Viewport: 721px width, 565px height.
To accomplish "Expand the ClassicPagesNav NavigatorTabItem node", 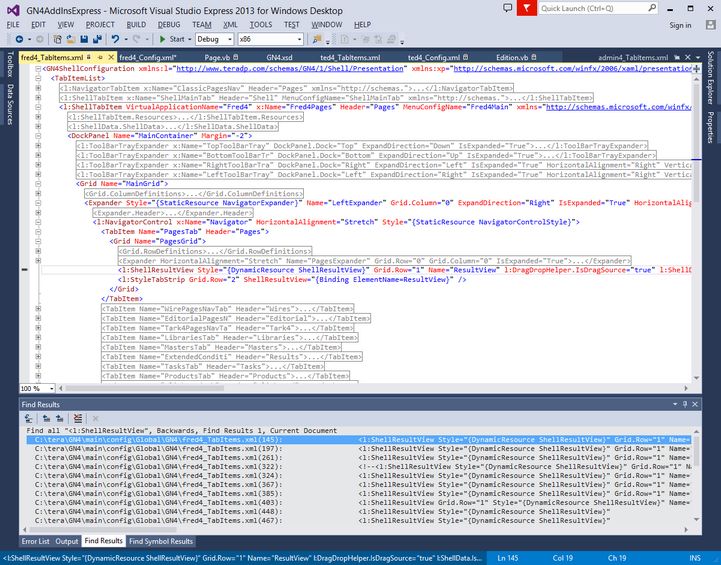I will point(38,88).
